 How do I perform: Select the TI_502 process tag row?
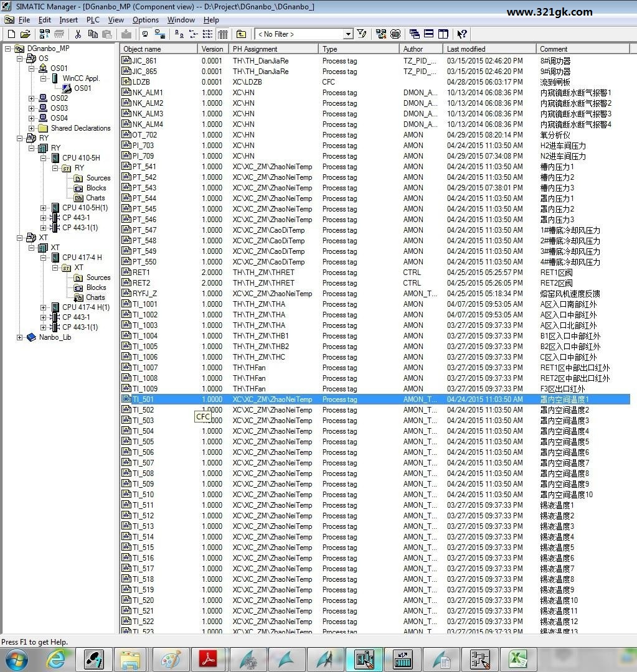(375, 409)
